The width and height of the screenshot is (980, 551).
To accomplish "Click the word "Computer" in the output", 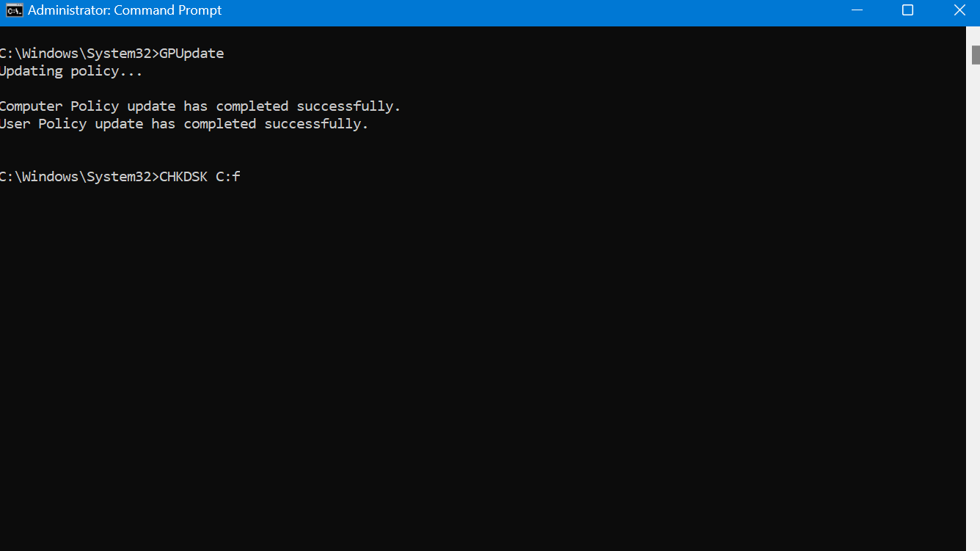I will (32, 106).
